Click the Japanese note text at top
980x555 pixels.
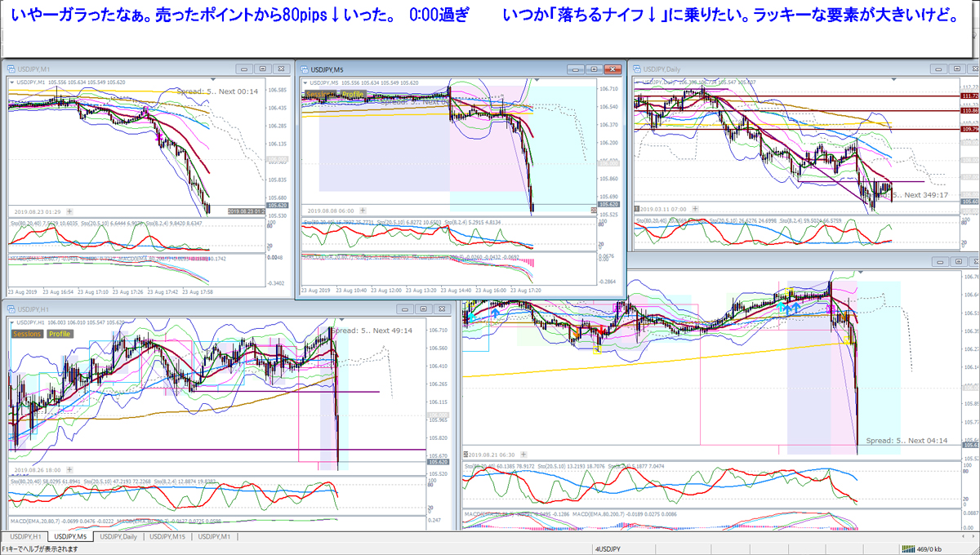tap(486, 16)
